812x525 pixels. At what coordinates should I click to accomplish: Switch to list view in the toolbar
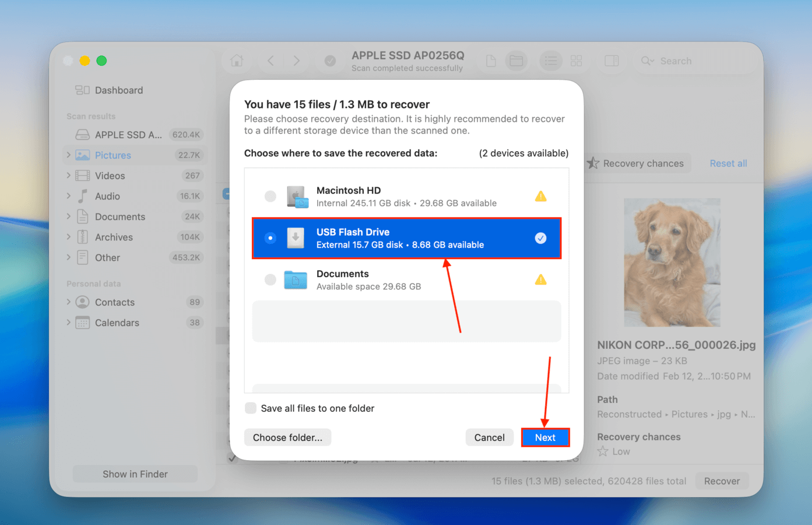click(550, 61)
